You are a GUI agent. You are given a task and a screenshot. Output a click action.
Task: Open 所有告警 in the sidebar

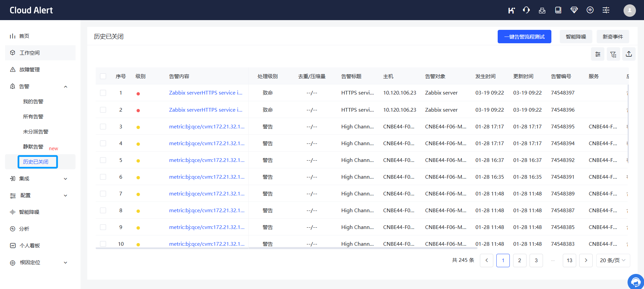pos(33,117)
